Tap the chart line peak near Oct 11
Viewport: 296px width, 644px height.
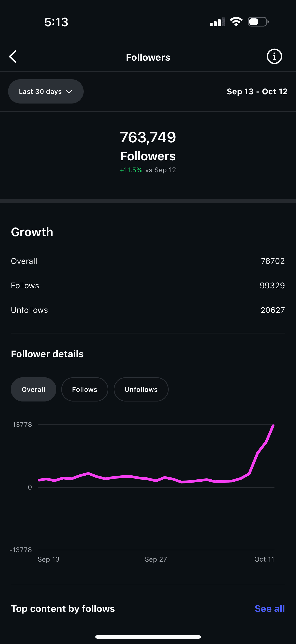point(273,426)
